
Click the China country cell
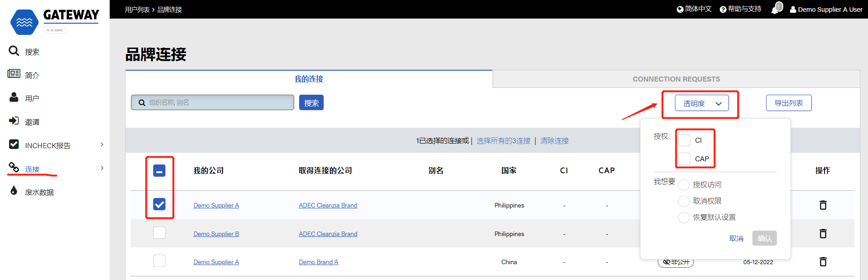click(x=509, y=262)
